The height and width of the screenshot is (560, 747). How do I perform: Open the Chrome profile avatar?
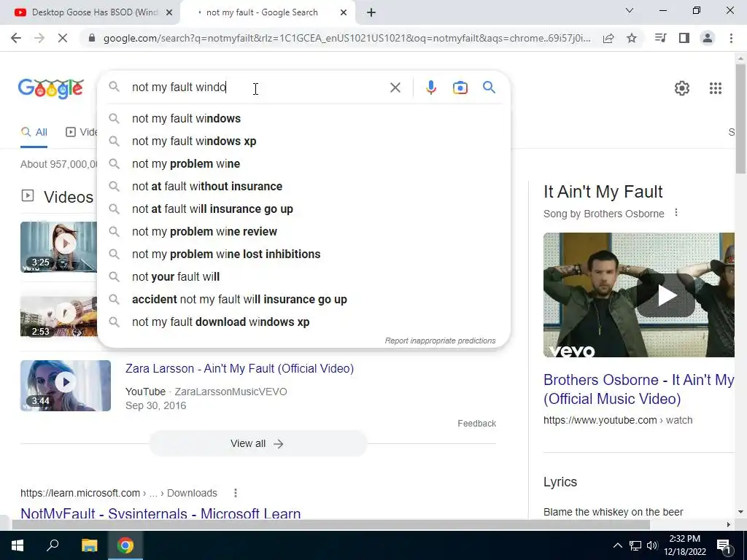(708, 38)
